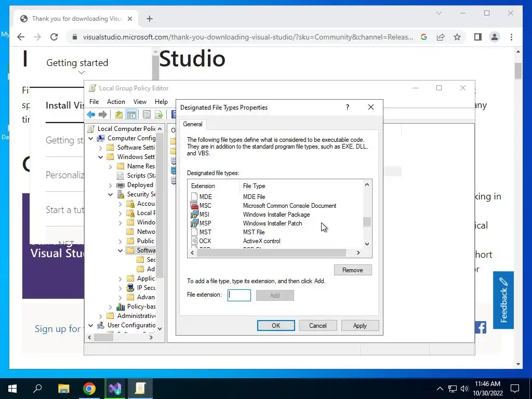The height and width of the screenshot is (399, 532).
Task: Click the MSP installer patch icon
Action: 194,223
